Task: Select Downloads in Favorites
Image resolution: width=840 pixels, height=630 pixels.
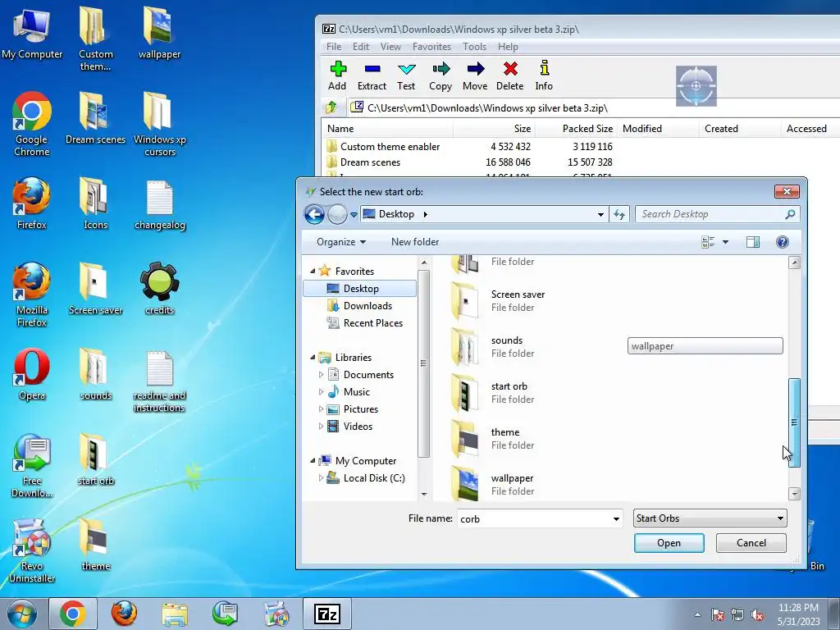Action: click(367, 306)
